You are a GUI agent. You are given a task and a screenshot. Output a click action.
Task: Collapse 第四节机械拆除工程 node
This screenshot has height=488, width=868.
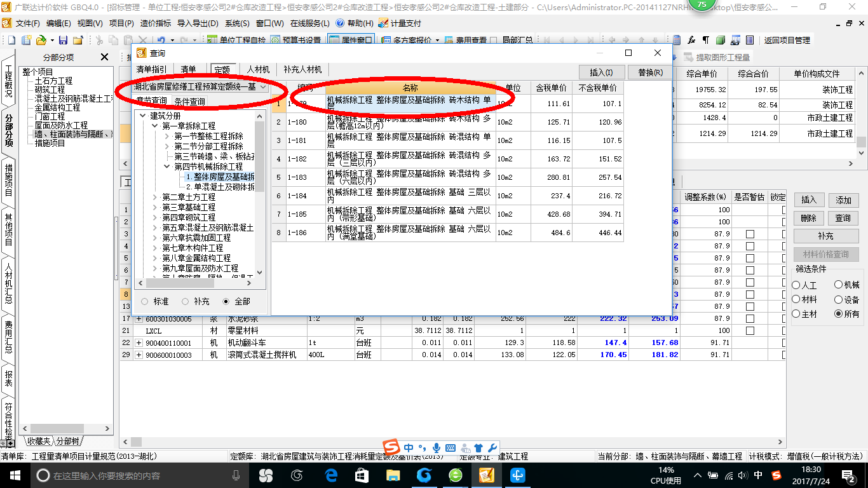click(167, 166)
